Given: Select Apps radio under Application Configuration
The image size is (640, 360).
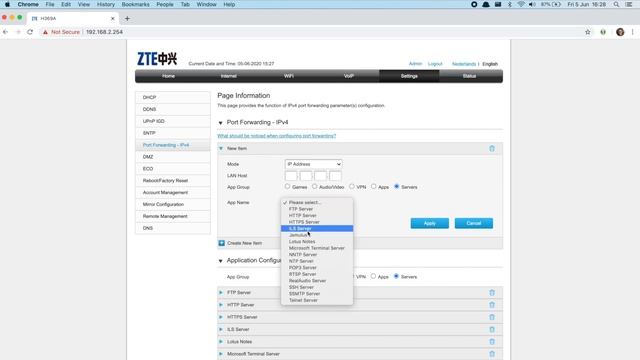Looking at the screenshot, I should click(x=373, y=276).
